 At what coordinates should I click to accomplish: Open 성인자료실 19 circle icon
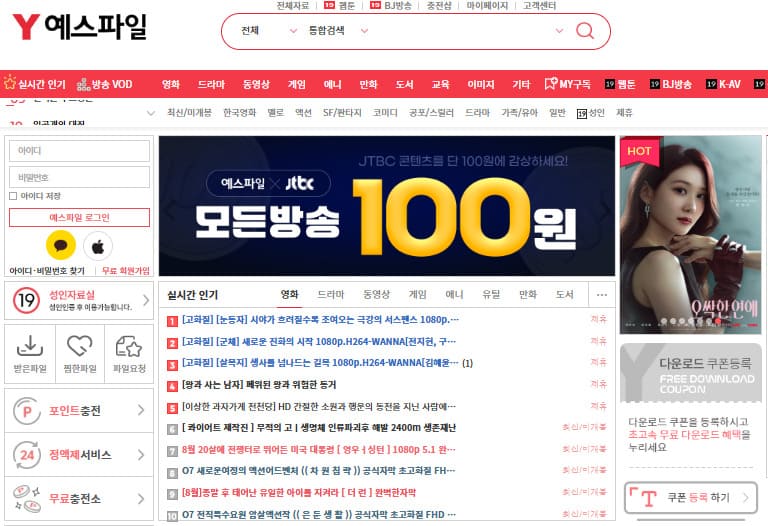click(26, 300)
